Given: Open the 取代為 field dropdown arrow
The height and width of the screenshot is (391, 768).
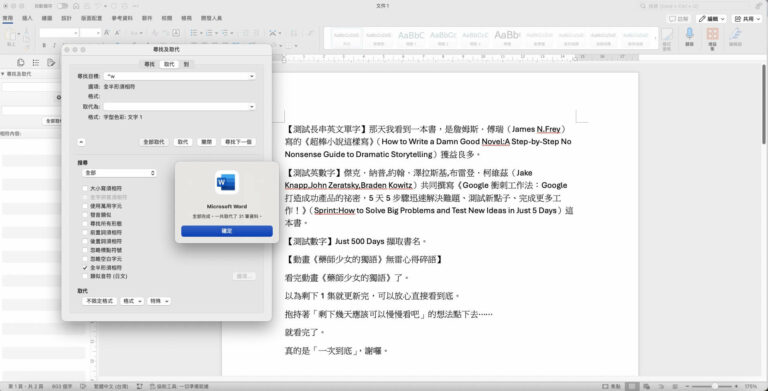Looking at the screenshot, I should 252,107.
